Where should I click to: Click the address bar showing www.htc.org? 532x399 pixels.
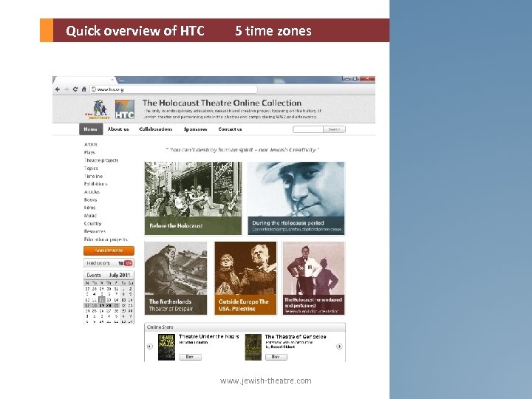174,89
